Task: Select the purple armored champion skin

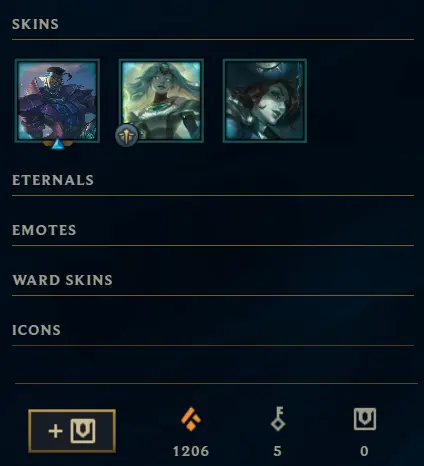Action: [x=57, y=101]
